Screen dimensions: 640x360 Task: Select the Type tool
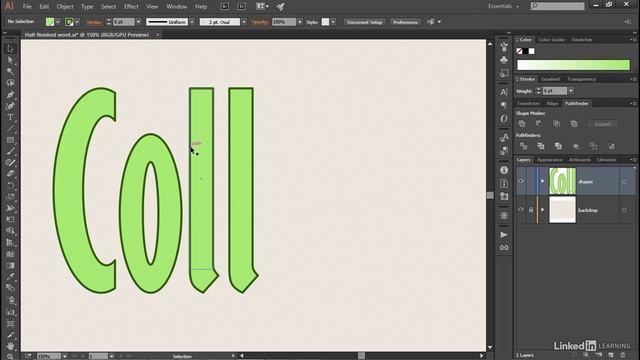tap(10, 118)
